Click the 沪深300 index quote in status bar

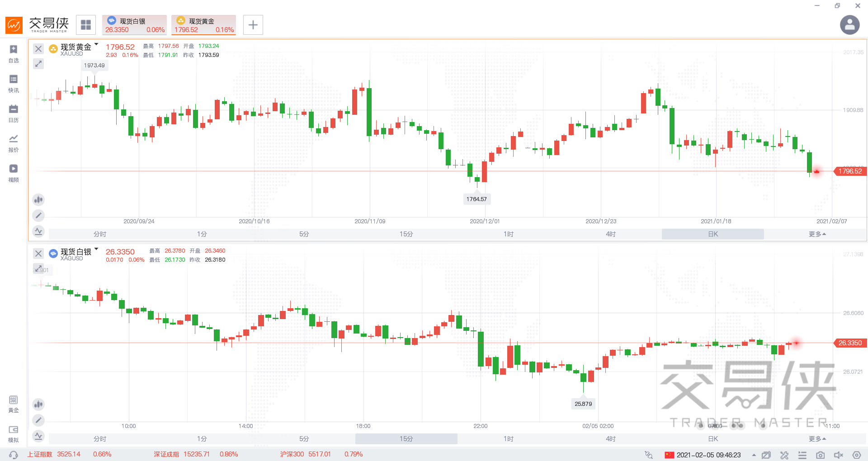coord(292,455)
